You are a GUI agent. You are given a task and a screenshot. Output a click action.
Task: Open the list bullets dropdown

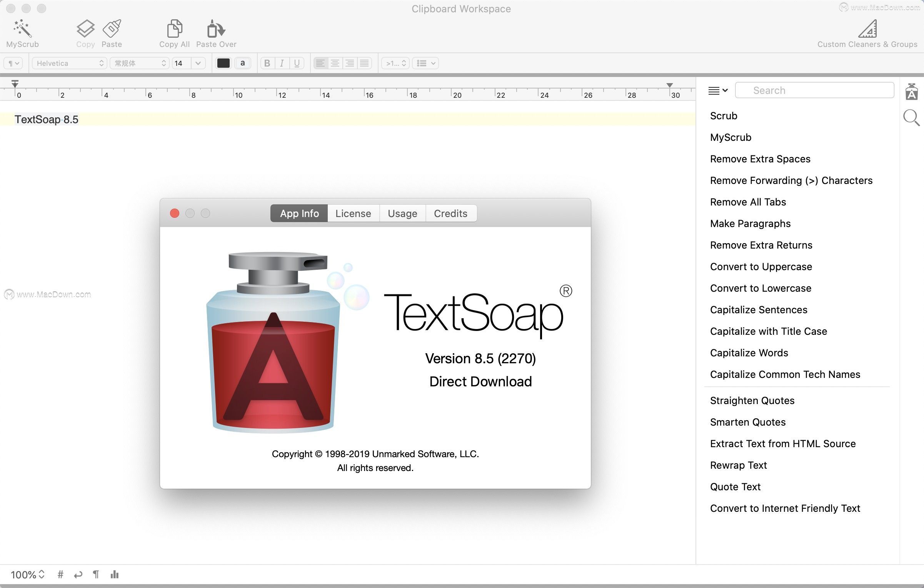tap(425, 63)
